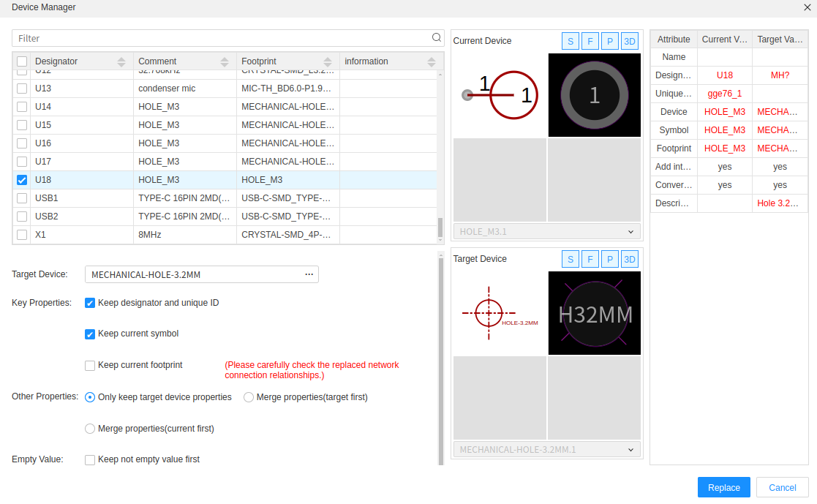
Task: Open the HOLE_M3.1 dropdown
Action: pos(546,231)
